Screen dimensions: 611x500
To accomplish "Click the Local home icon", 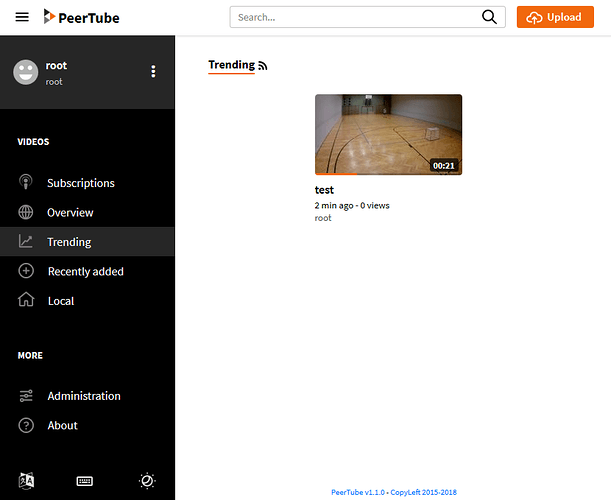I will (x=26, y=300).
